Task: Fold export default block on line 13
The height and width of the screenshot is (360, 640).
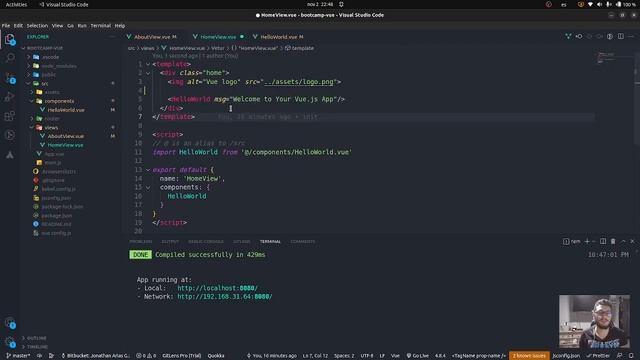Action: coord(148,169)
